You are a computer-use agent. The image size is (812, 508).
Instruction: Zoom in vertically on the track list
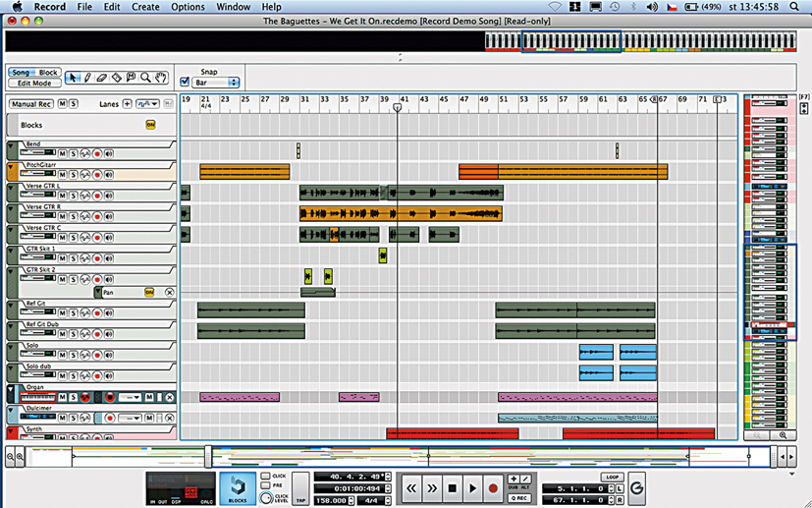pyautogui.click(x=783, y=435)
